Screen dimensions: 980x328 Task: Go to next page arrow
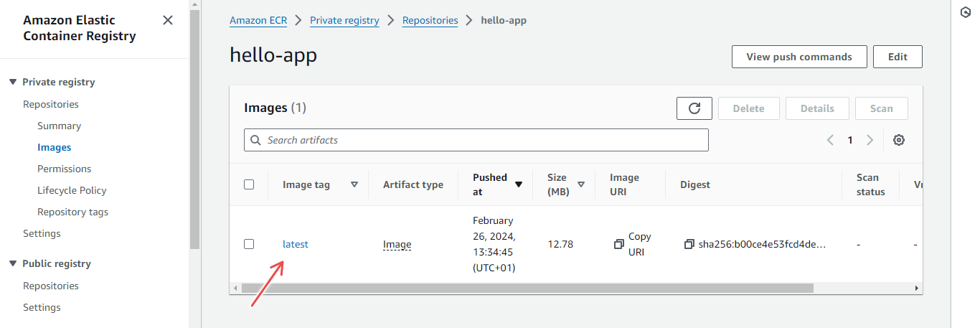(x=870, y=140)
